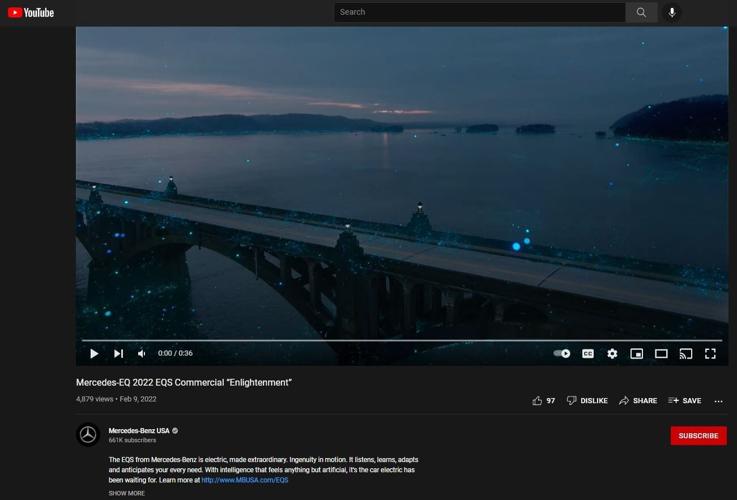Open the MBUSA.com/EQS link
The width and height of the screenshot is (737, 500).
244,480
